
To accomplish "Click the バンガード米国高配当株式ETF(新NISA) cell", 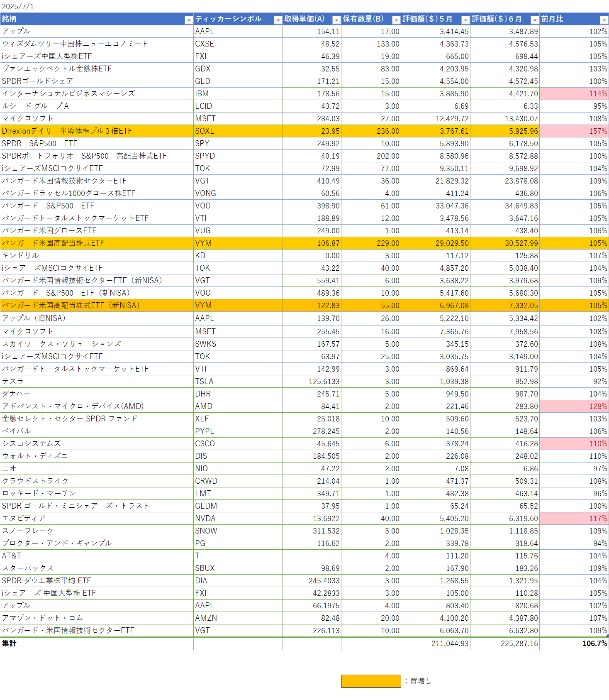I will pyautogui.click(x=97, y=306).
